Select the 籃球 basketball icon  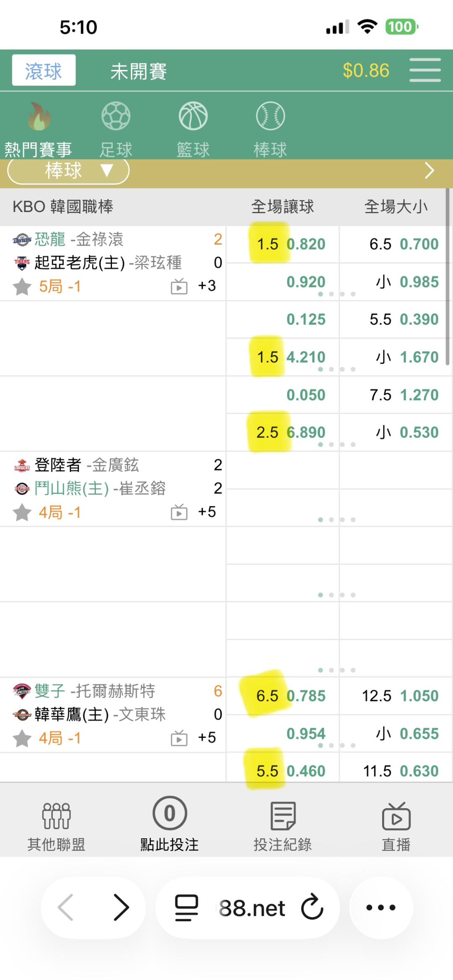(193, 116)
